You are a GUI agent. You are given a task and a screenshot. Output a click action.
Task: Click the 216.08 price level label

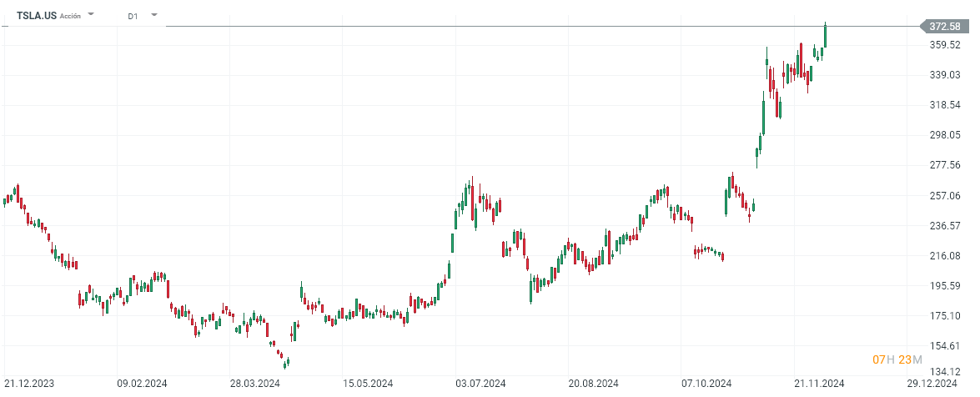click(x=943, y=256)
